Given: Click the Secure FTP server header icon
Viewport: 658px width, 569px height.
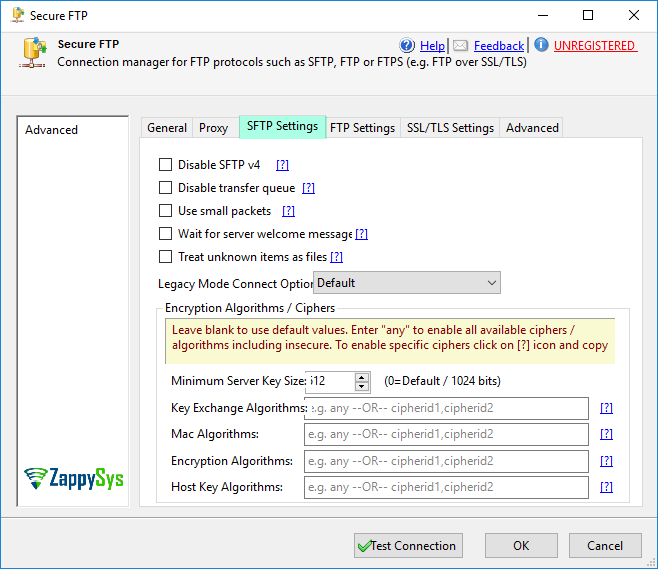Looking at the screenshot, I should 33,52.
